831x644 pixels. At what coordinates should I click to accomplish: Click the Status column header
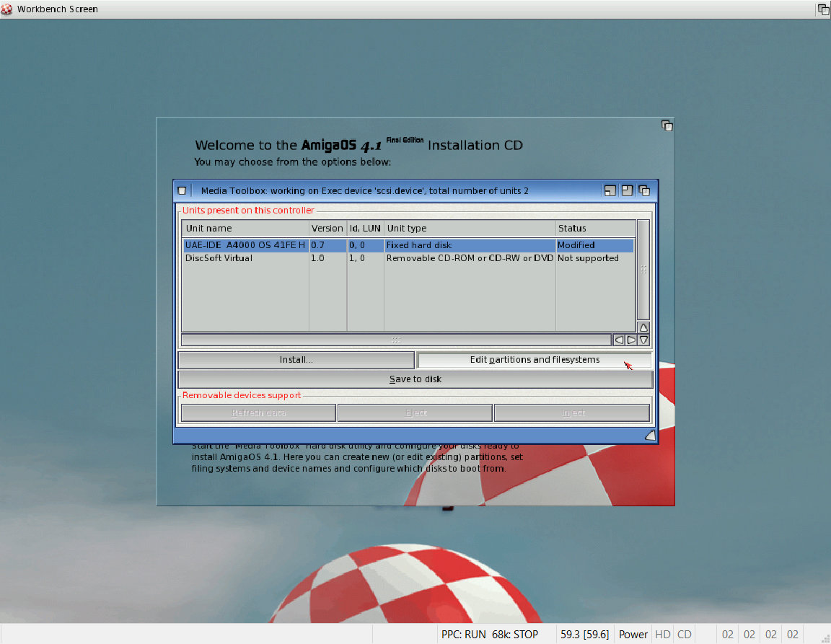point(595,229)
